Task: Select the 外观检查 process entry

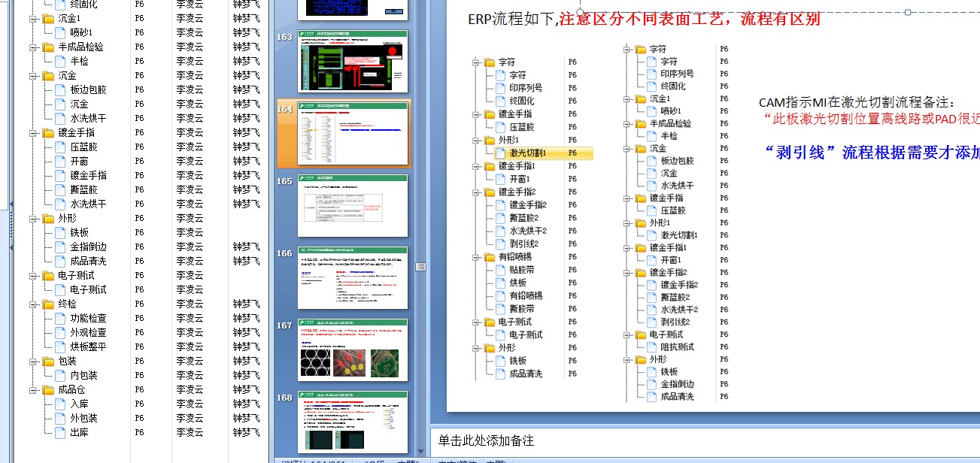Action: coord(88,333)
